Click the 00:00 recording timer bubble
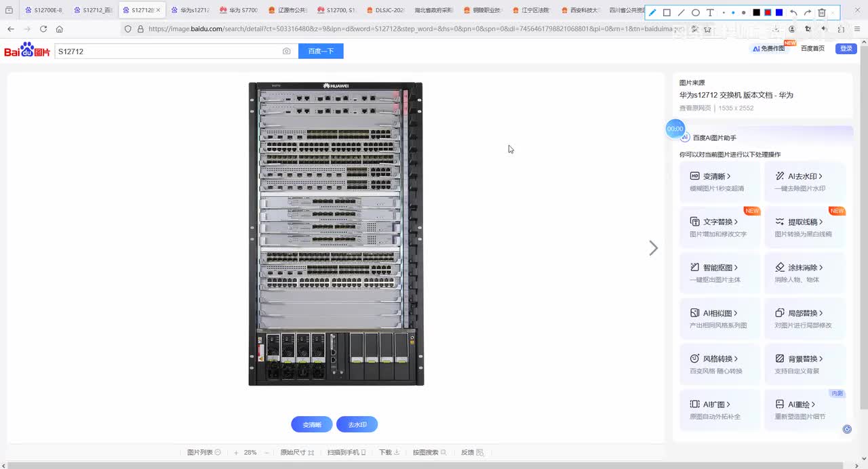The image size is (868, 469). click(675, 129)
